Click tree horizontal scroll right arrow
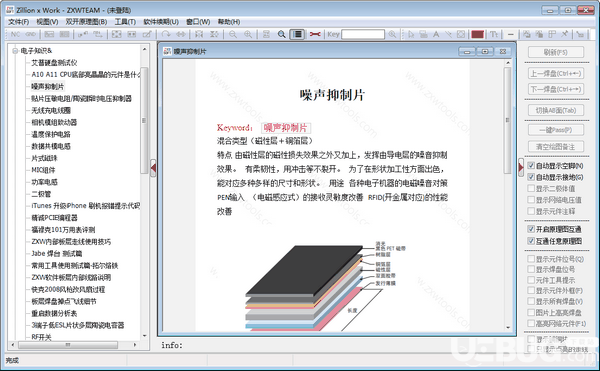Viewport: 600px width, 371px height. click(135, 345)
